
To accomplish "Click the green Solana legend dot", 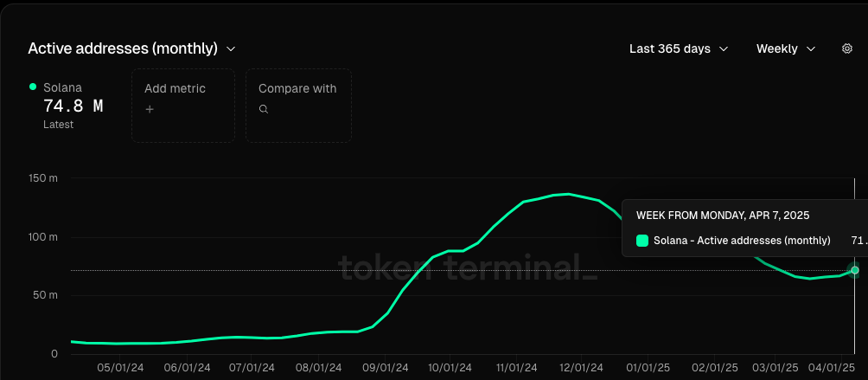I will 33,87.
